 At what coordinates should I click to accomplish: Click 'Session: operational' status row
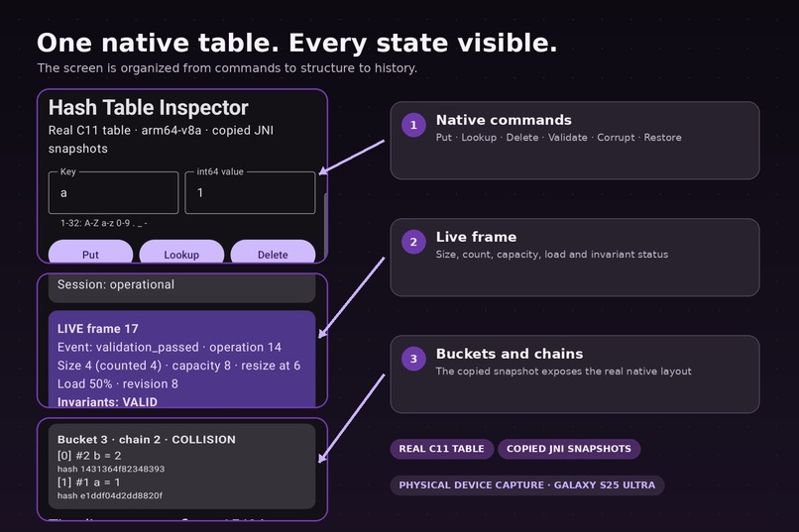(182, 288)
